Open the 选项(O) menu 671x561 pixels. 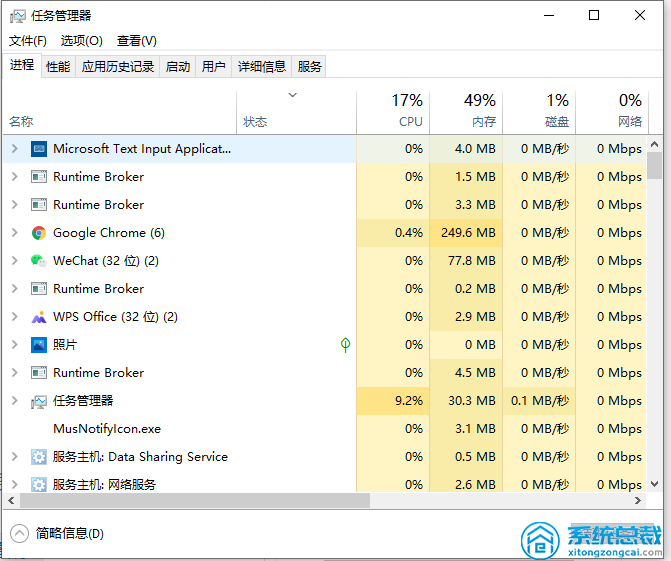tap(82, 41)
